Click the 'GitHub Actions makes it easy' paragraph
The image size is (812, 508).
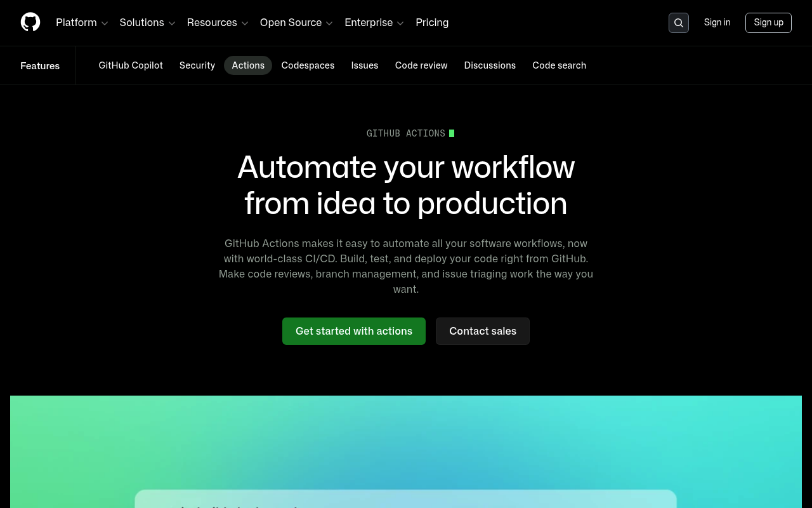(x=406, y=266)
